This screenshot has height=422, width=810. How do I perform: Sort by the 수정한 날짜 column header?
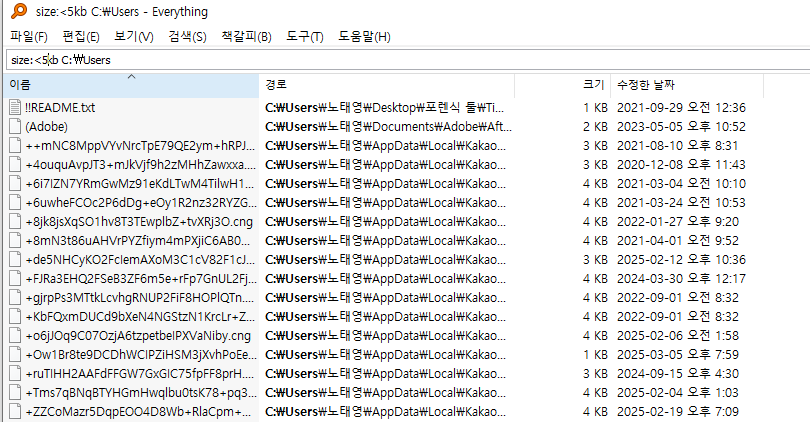[687, 85]
